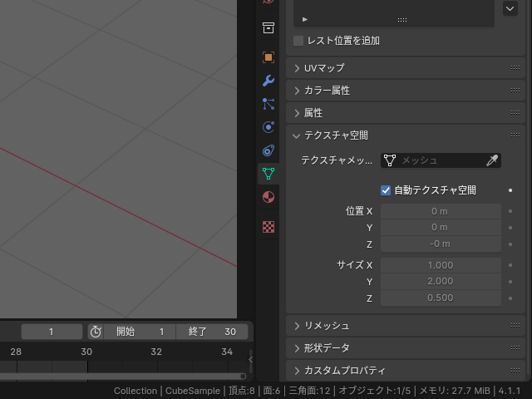This screenshot has width=532, height=399.
Task: Click the size Y 2.000 field
Action: [441, 281]
